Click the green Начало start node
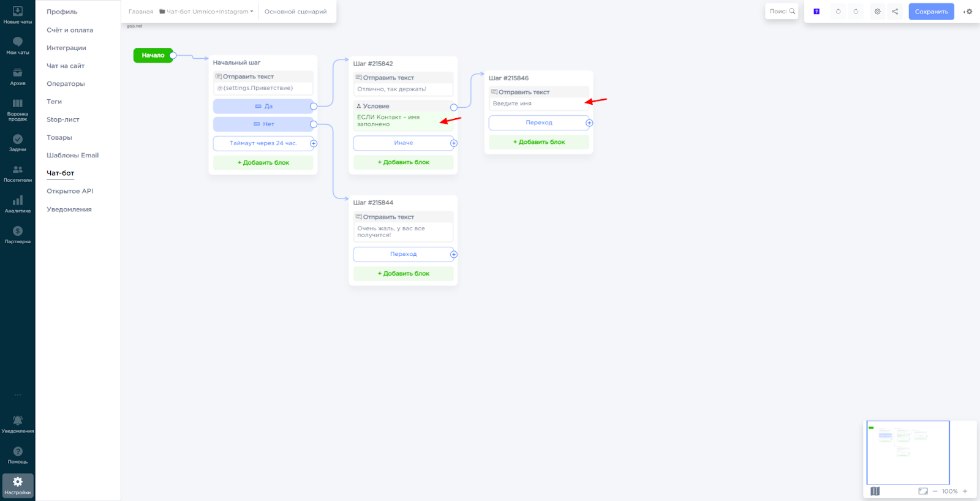The width and height of the screenshot is (980, 501). click(x=153, y=55)
